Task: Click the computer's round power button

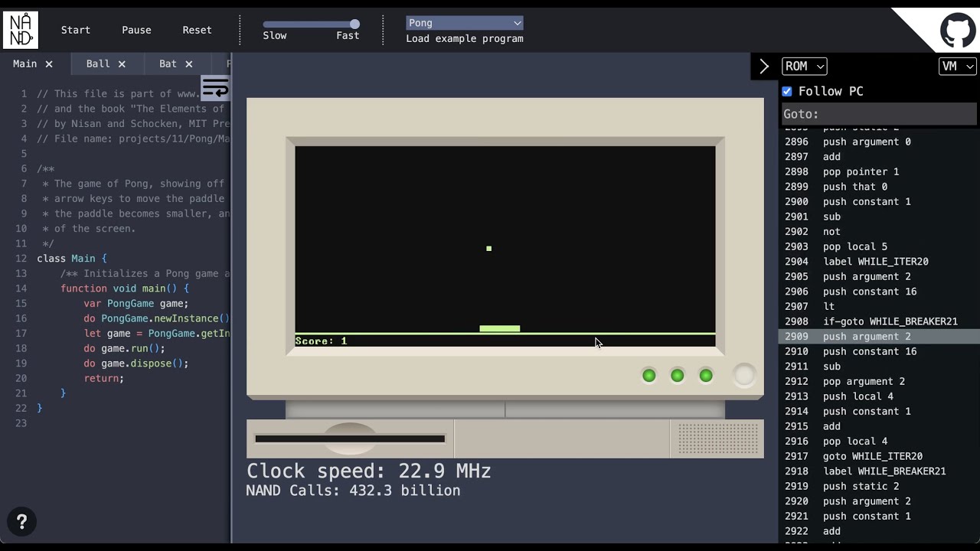Action: coord(744,375)
